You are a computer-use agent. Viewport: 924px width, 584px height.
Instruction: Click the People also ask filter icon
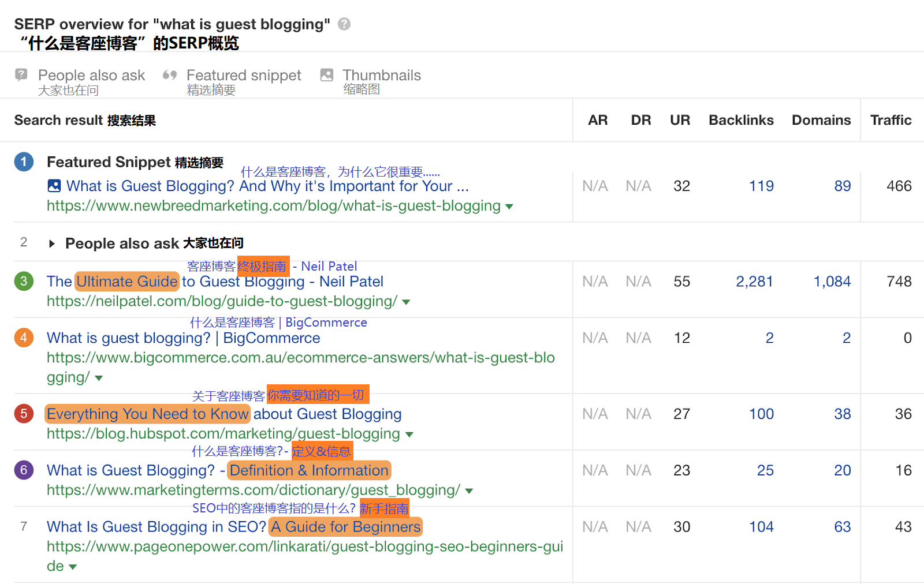click(x=21, y=75)
